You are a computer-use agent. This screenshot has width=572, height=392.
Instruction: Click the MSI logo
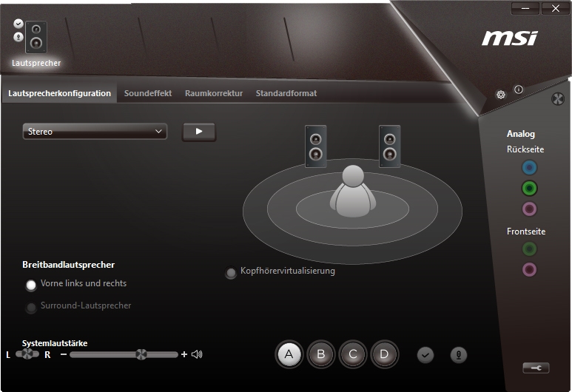click(x=510, y=38)
